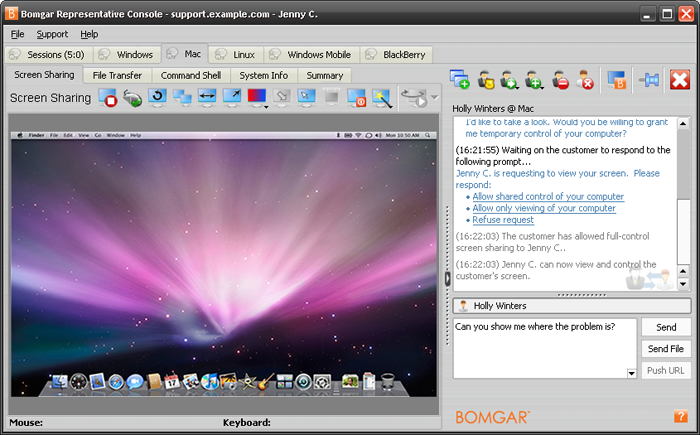
Task: Click iCal calendar icon in remote dock
Action: [172, 382]
